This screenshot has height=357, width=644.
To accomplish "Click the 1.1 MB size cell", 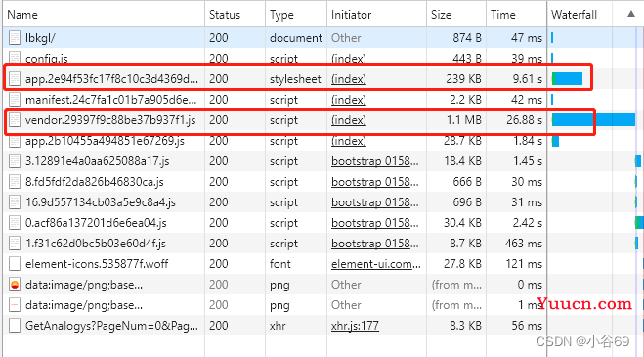I will point(463,120).
